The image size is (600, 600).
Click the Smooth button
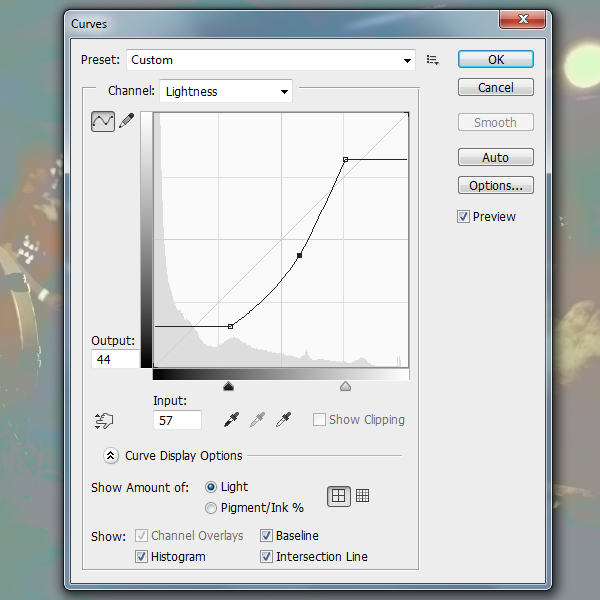pyautogui.click(x=496, y=122)
